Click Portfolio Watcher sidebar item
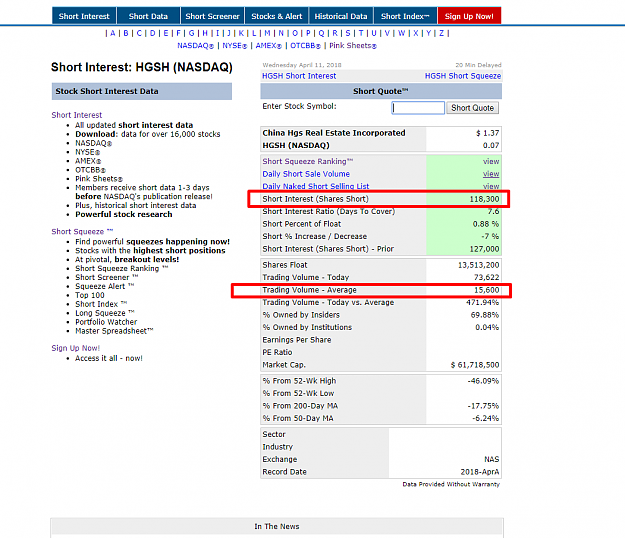Viewport: 625px width, 538px height. [x=106, y=322]
